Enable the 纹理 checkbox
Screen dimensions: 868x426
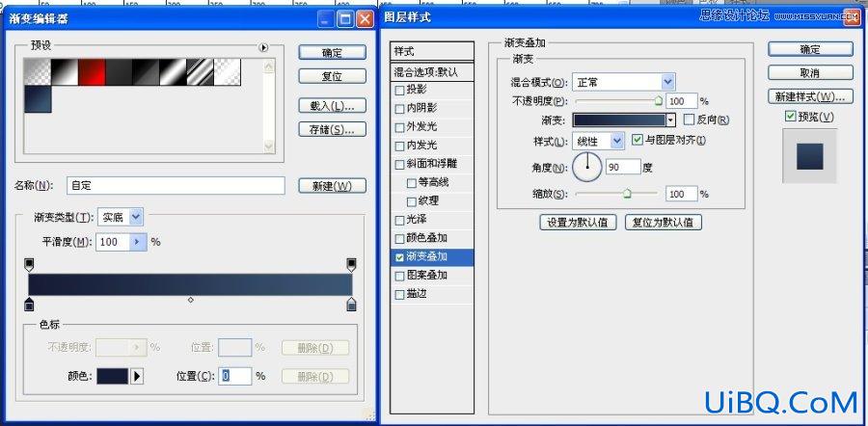(x=411, y=201)
